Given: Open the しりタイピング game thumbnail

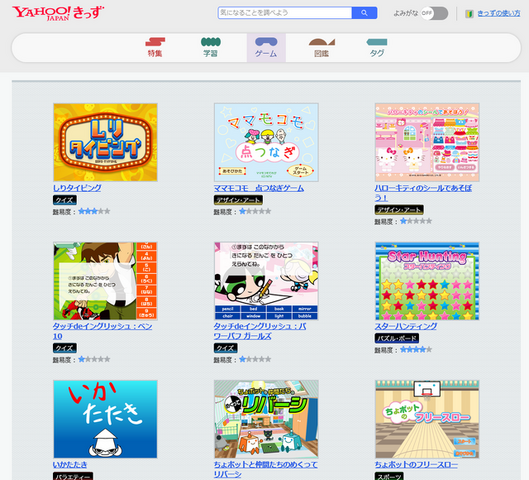Looking at the screenshot, I should [105, 142].
